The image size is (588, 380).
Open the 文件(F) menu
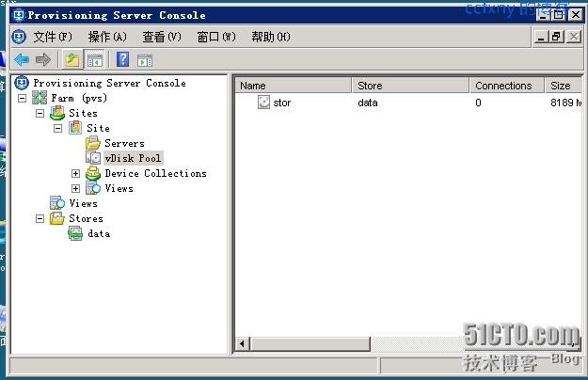click(53, 37)
